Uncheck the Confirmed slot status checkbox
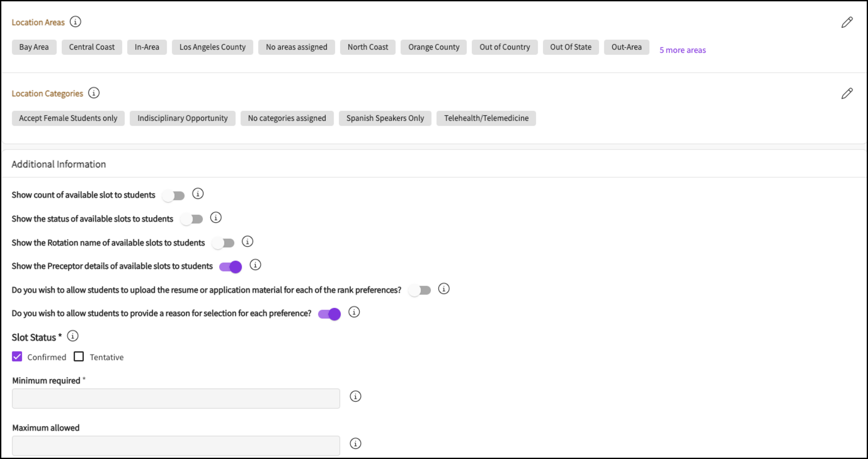The width and height of the screenshot is (868, 459). pos(17,356)
